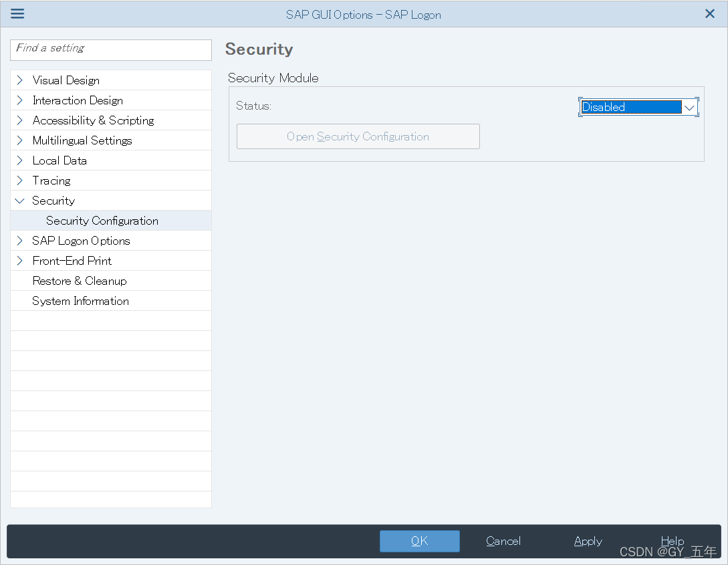This screenshot has height=565, width=728.
Task: Click the Apply button
Action: [x=588, y=541]
